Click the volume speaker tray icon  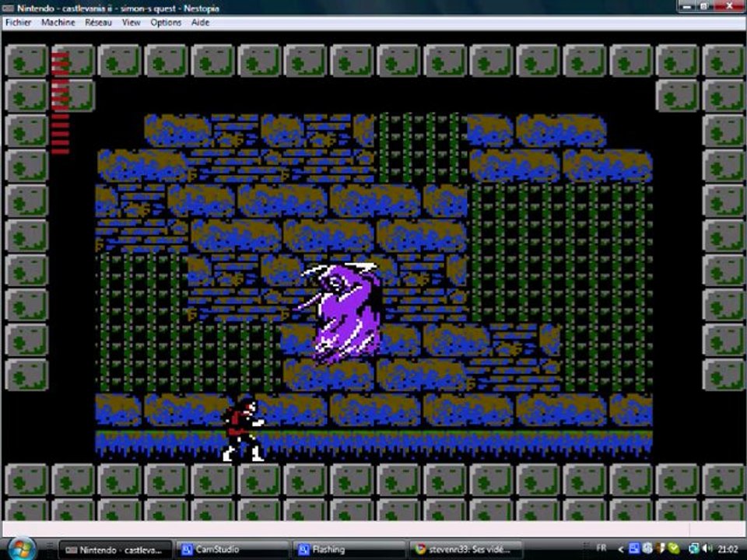tap(707, 548)
